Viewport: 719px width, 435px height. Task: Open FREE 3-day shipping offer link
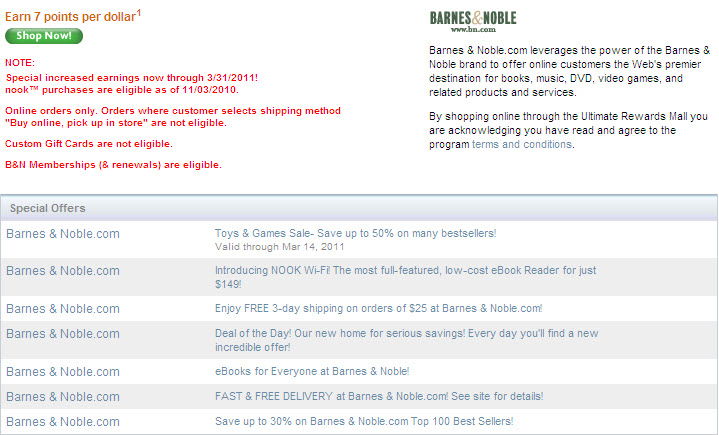(x=378, y=308)
